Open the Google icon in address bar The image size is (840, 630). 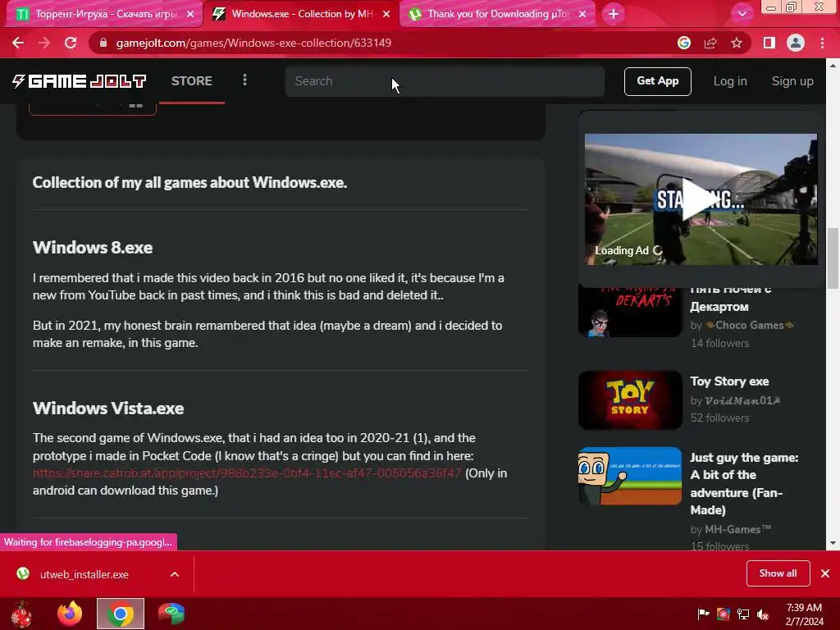pyautogui.click(x=684, y=43)
